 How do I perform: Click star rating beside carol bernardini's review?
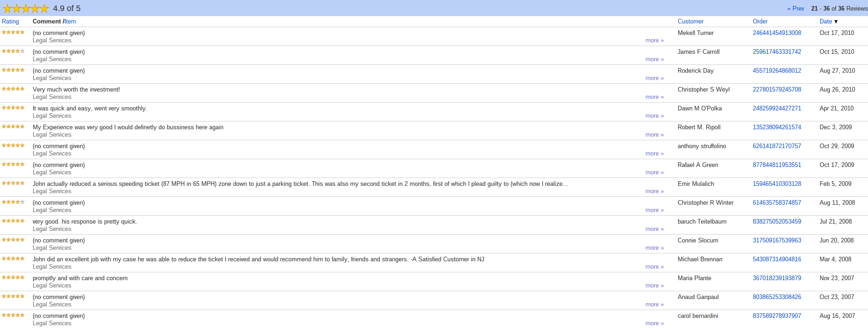pyautogui.click(x=13, y=315)
